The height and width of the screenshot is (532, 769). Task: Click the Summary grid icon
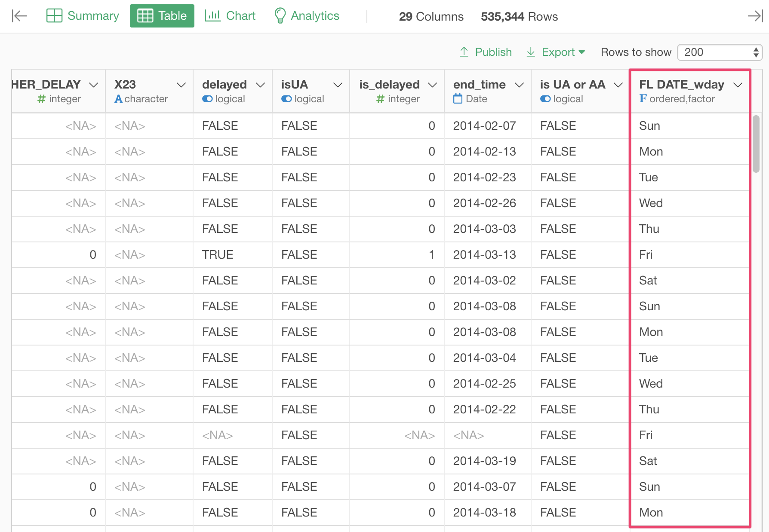[54, 16]
